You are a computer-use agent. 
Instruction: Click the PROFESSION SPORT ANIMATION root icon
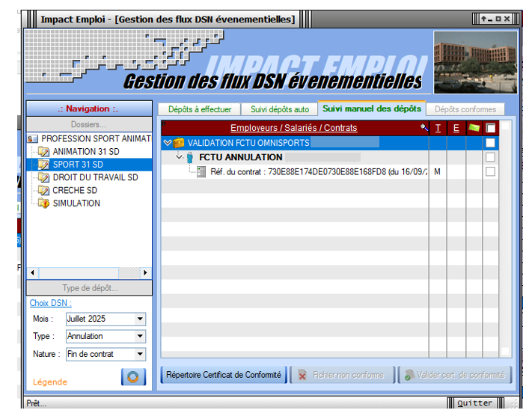(32, 139)
